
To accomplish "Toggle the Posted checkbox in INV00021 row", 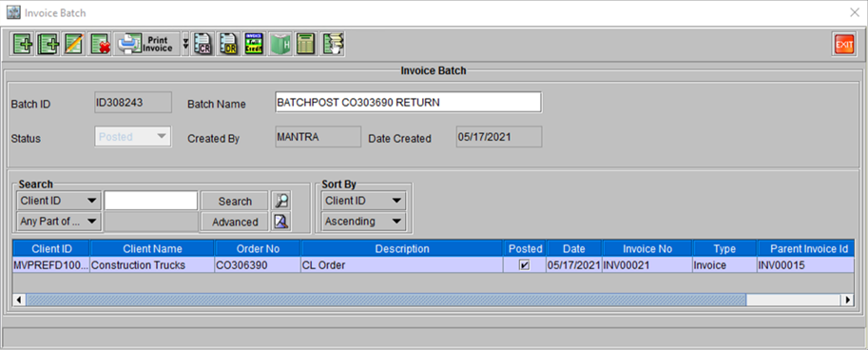I will [x=524, y=265].
